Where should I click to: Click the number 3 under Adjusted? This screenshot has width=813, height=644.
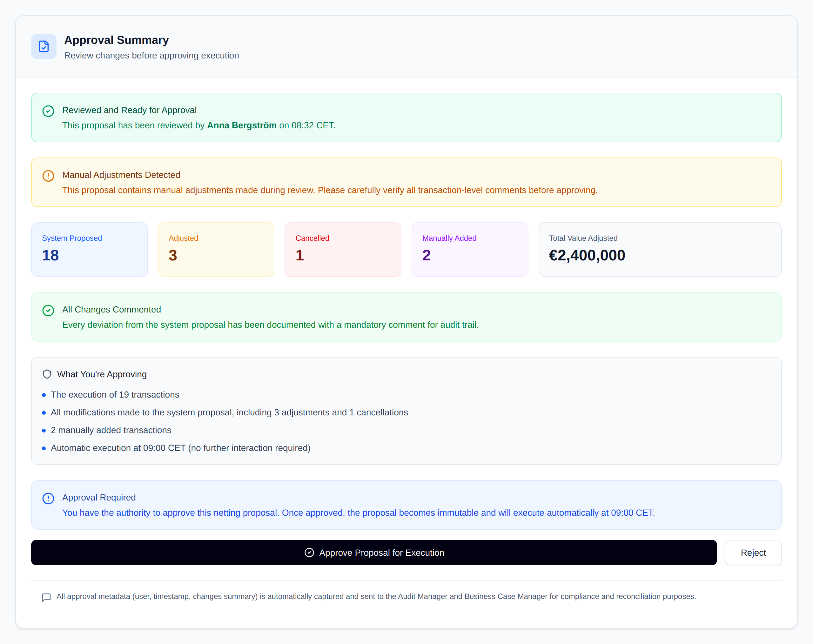(173, 255)
